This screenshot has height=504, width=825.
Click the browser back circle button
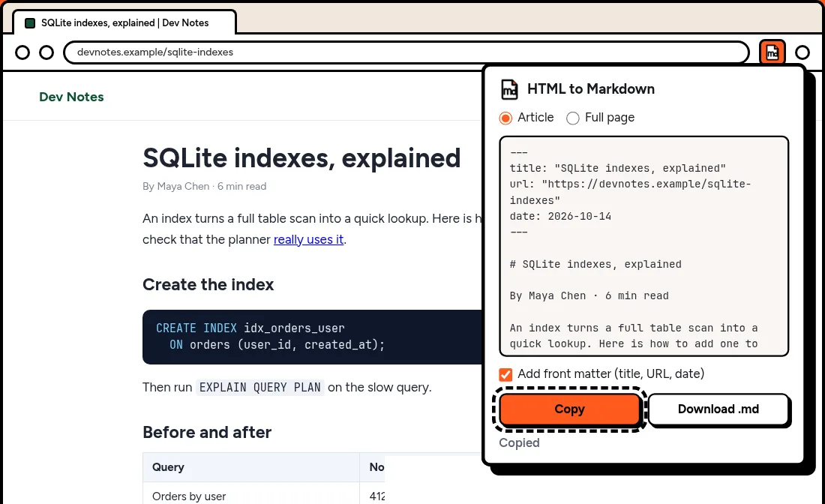[x=22, y=52]
